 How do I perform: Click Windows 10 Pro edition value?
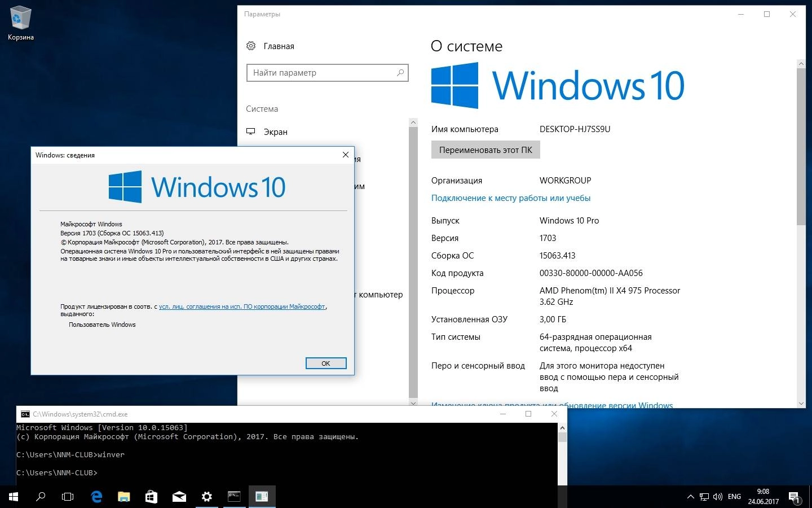(569, 221)
